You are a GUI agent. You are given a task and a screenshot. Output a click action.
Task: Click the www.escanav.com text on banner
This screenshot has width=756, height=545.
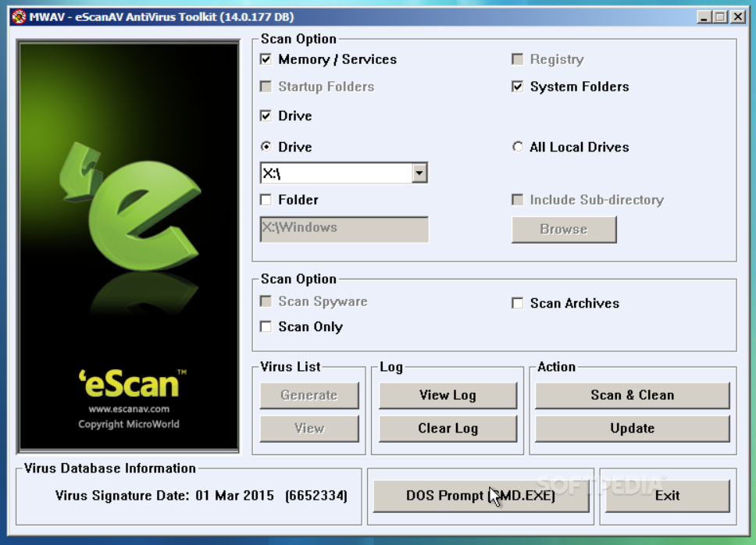[x=129, y=409]
